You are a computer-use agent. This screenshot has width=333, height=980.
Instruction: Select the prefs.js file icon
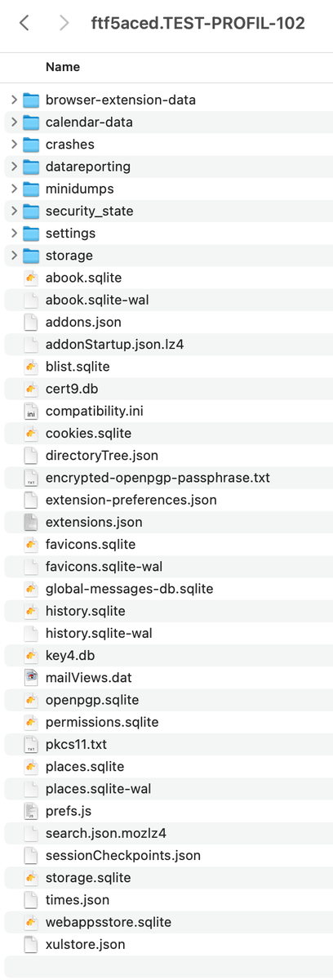31,811
